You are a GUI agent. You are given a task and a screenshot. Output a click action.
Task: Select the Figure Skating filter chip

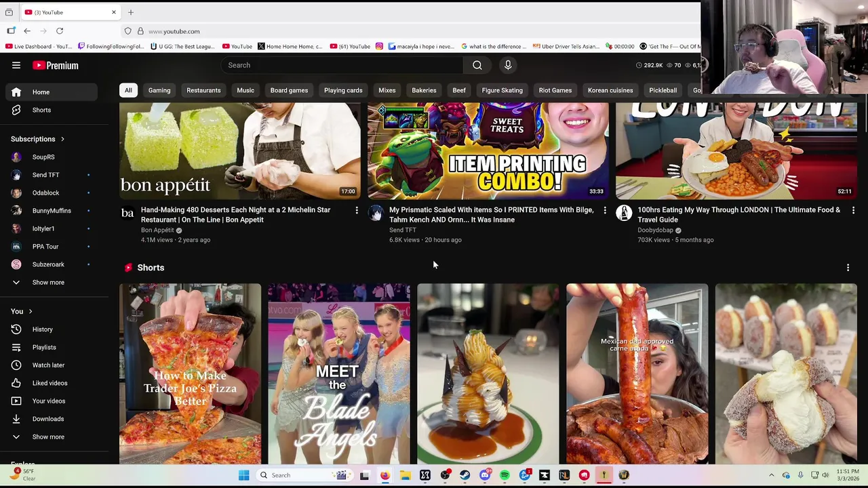click(502, 90)
